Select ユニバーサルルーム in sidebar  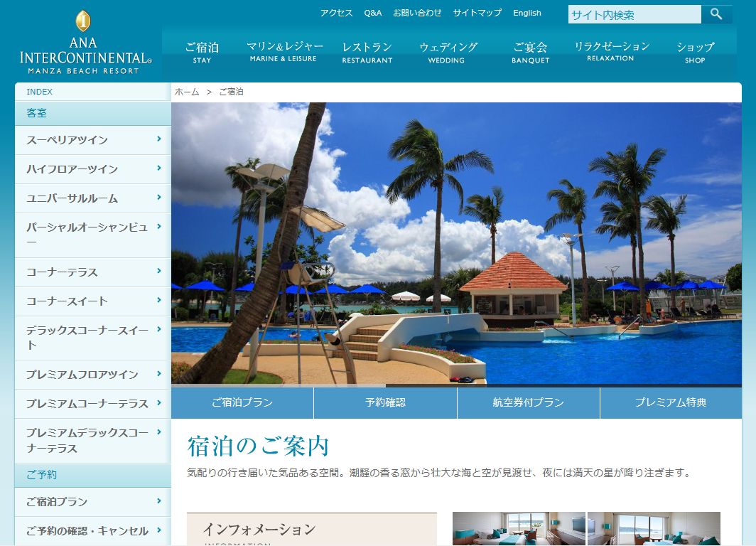[x=93, y=198]
